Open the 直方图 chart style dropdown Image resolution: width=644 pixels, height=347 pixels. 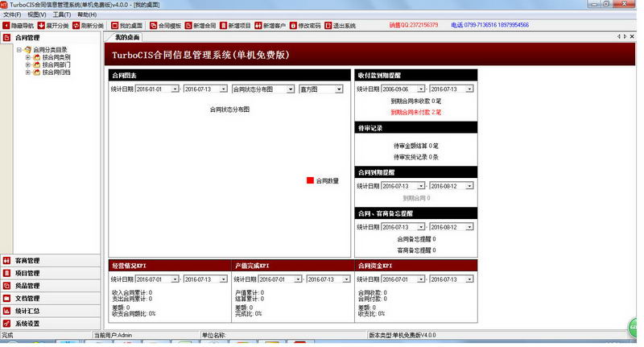click(339, 89)
